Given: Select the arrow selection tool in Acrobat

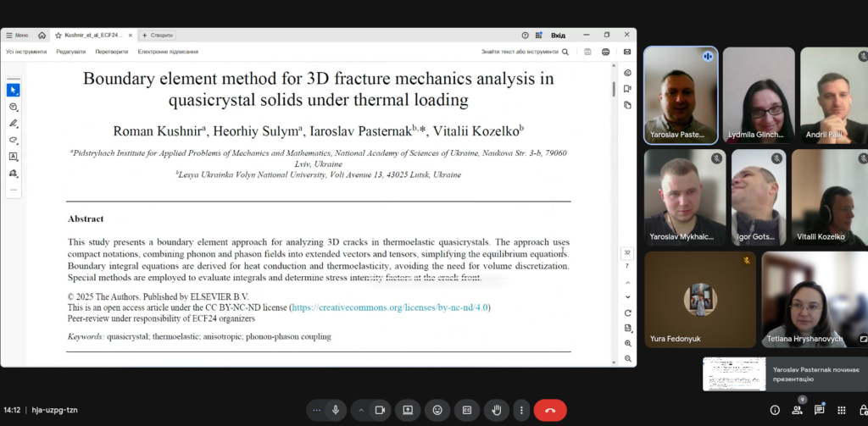Looking at the screenshot, I should [14, 90].
